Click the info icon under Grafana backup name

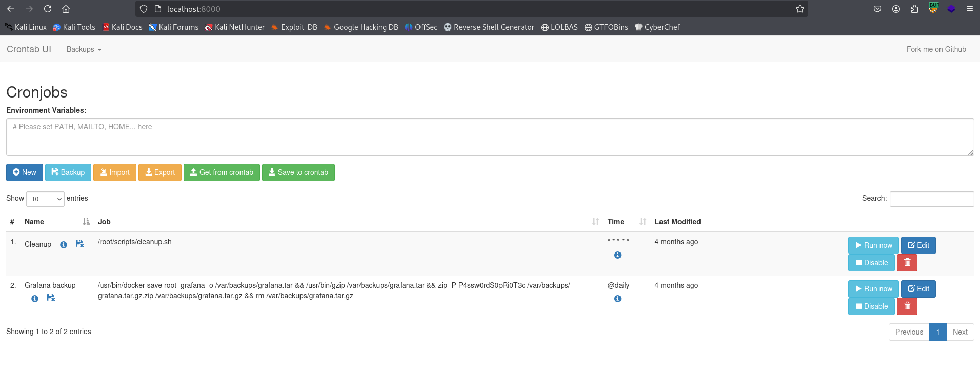[x=35, y=298]
